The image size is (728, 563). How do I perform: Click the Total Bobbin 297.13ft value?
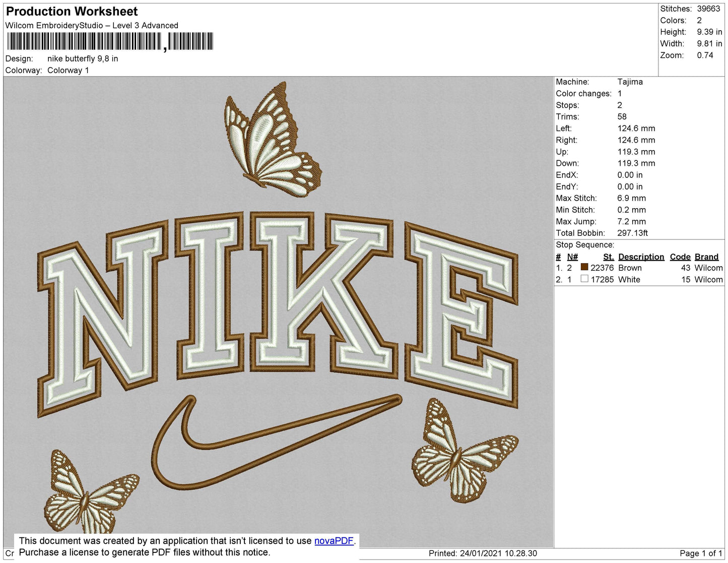tap(632, 233)
